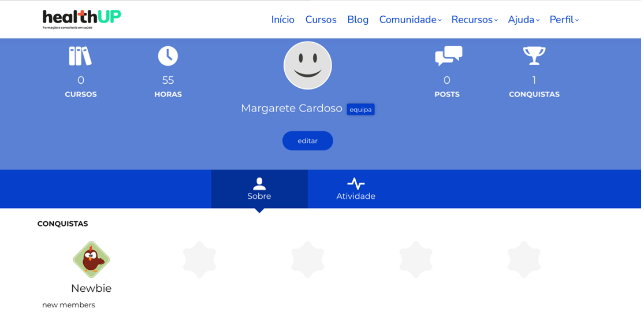Image resolution: width=644 pixels, height=323 pixels.
Task: Expand the Recursos dropdown menu
Action: [x=475, y=20]
